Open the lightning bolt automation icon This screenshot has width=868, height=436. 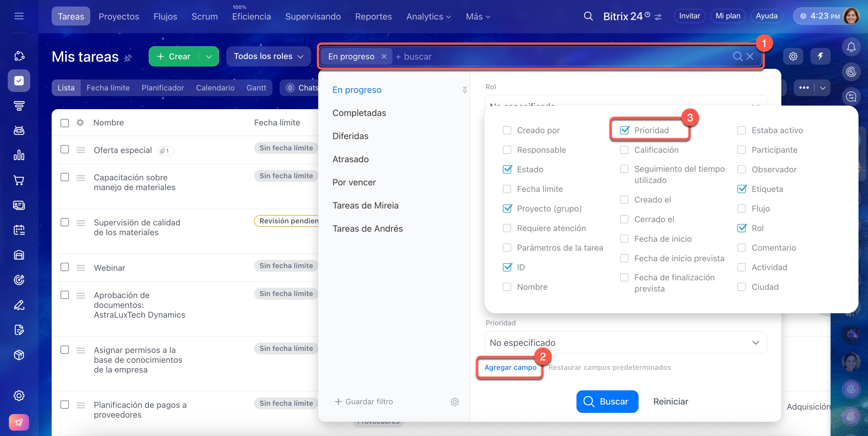pyautogui.click(x=820, y=56)
